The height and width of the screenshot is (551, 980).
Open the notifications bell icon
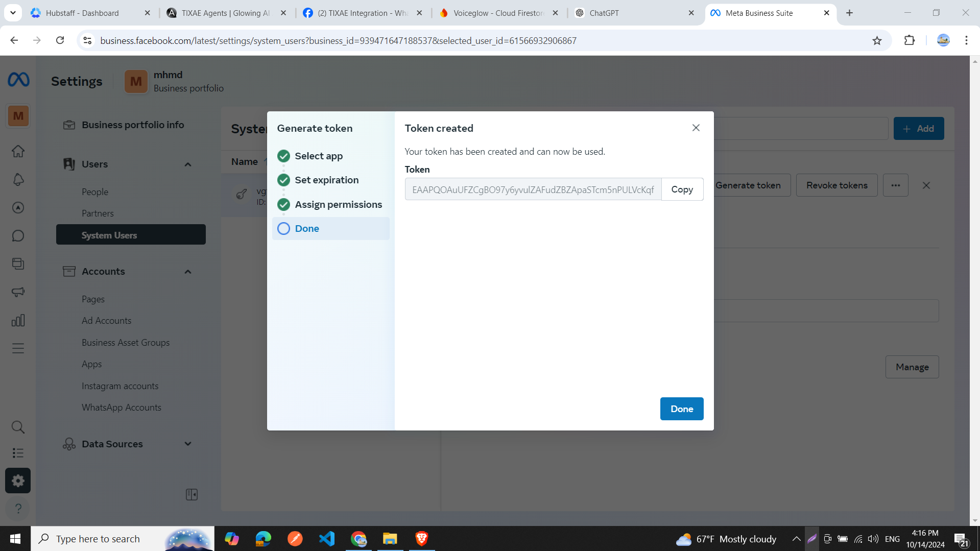click(x=18, y=180)
